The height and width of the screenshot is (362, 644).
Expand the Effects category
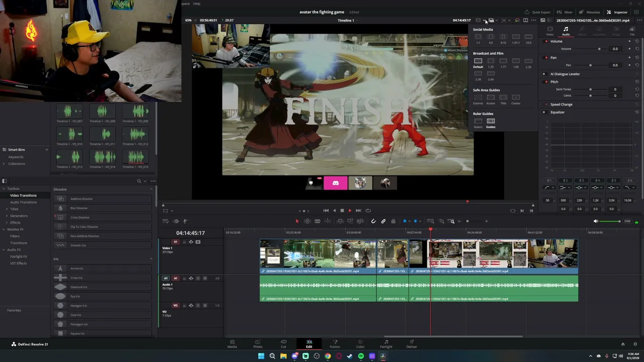[x=7, y=222]
